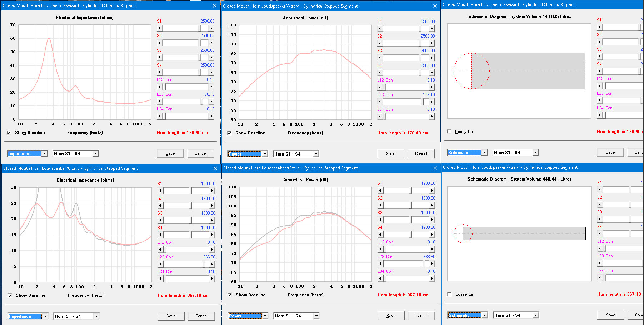Cancel the 367.10 cm Impedance window
This screenshot has height=325, width=644.
[x=201, y=316]
